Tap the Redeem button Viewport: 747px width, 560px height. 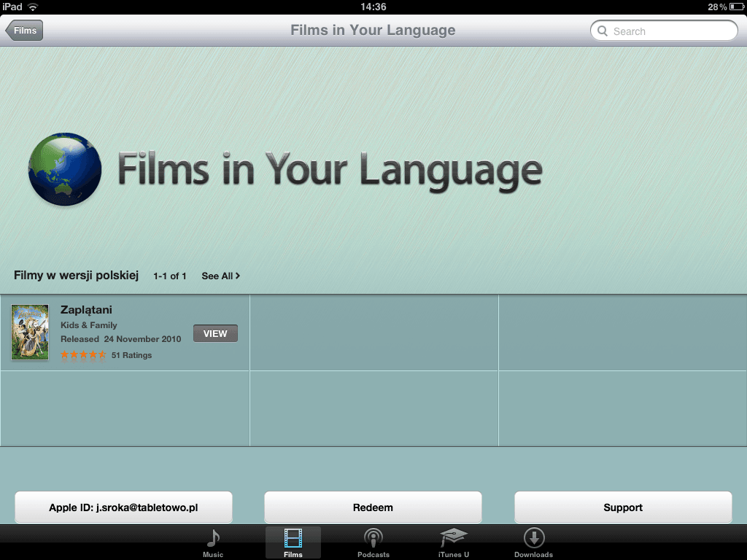tap(373, 507)
